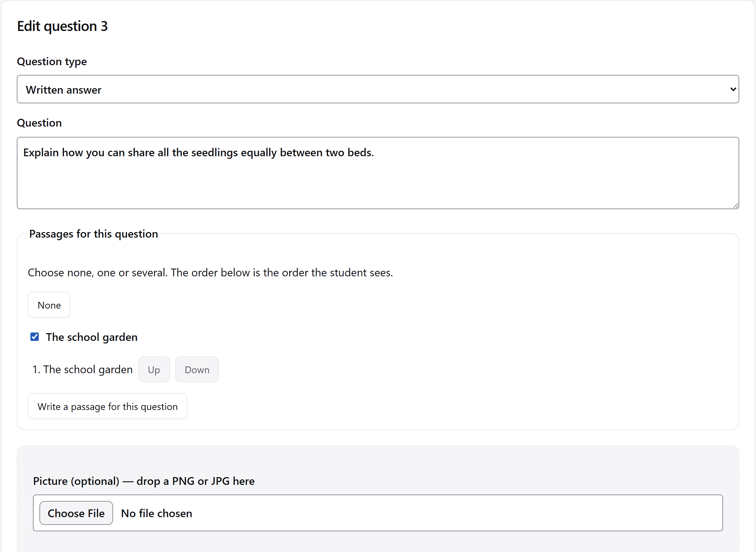This screenshot has width=756, height=552.
Task: Uncheck The school garden checkbox
Action: 35,337
